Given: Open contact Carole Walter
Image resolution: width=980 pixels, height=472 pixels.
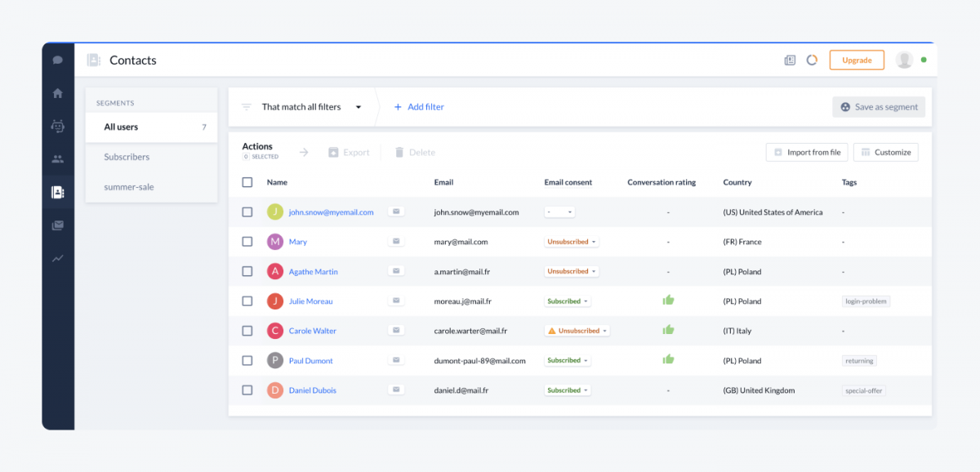Looking at the screenshot, I should click(313, 331).
